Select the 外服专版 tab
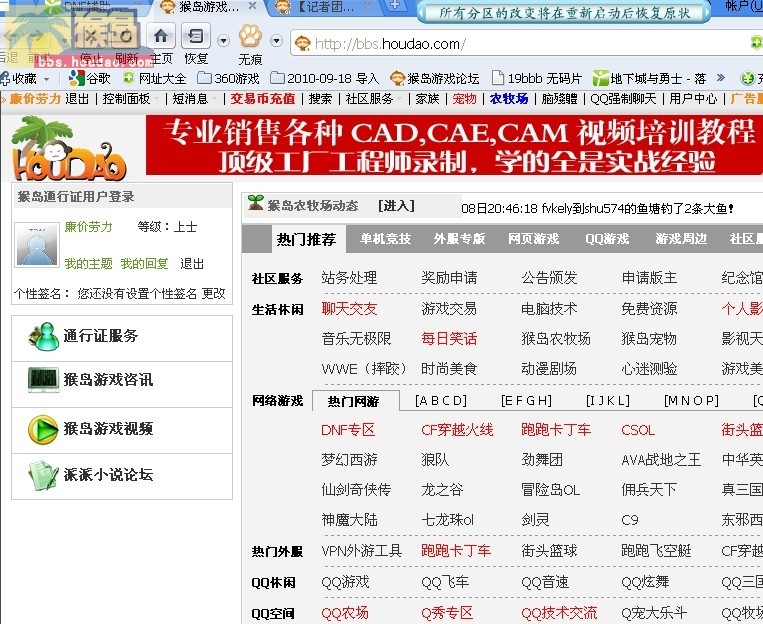763x624 pixels. click(459, 239)
